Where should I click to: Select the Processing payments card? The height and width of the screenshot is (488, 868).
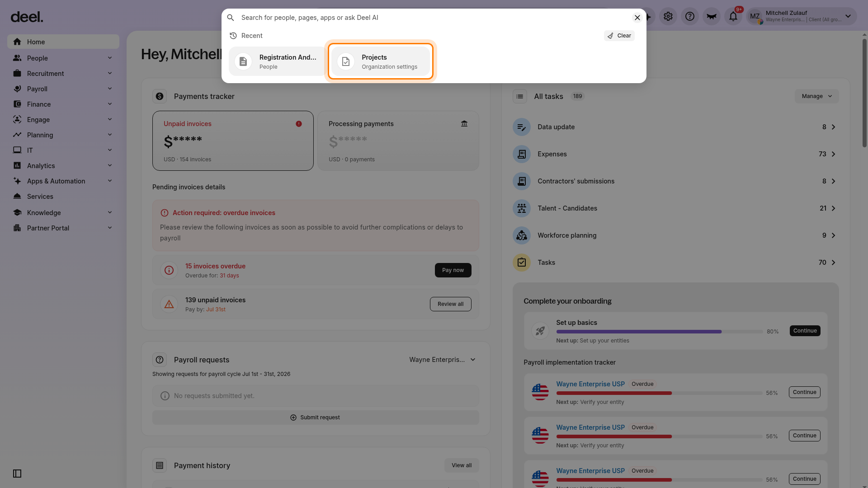point(398,141)
